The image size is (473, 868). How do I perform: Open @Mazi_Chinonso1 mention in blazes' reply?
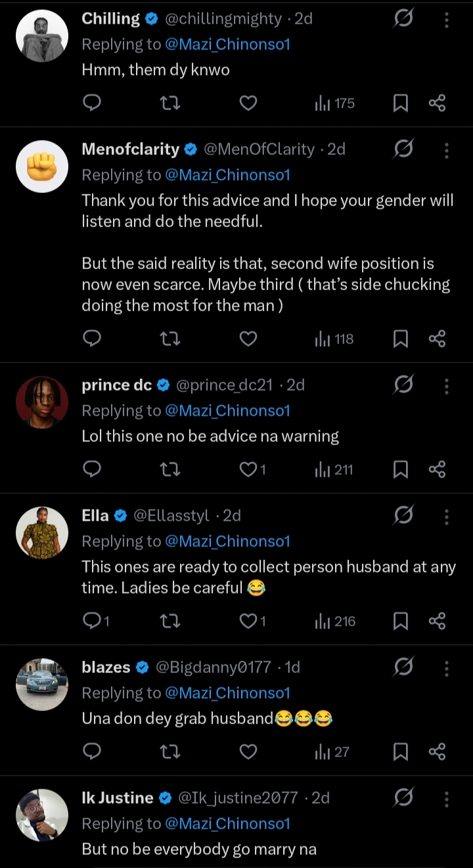[x=227, y=693]
